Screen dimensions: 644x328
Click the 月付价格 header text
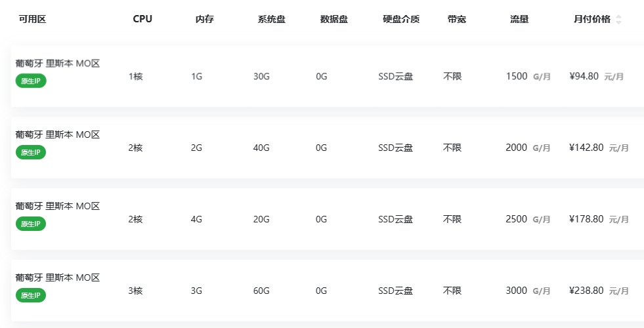point(591,19)
